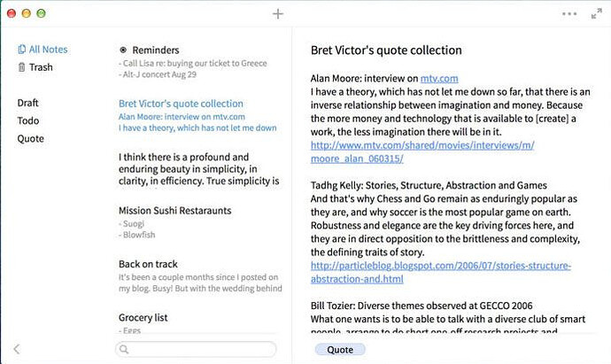Open the three-dot more options menu
The image size is (611, 364).
[x=569, y=14]
